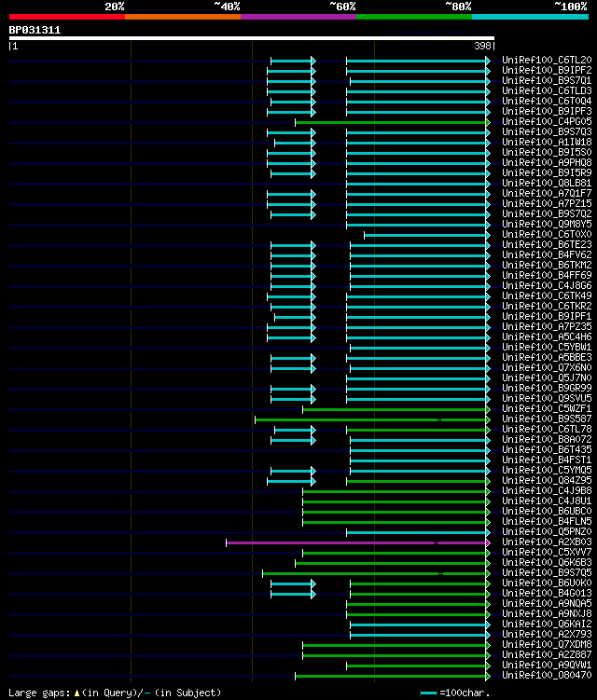Click the UniRef100_A2XB03 label
This screenshot has width=597, height=700.
coord(547,542)
